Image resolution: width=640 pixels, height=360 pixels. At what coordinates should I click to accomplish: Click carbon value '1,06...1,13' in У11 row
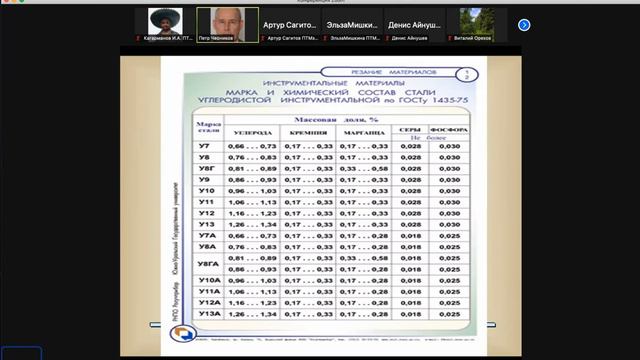coord(252,202)
